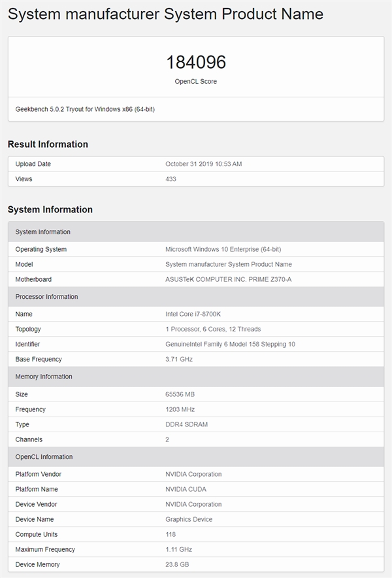Click the OpenCL Information section header
The width and height of the screenshot is (392, 578).
tap(44, 457)
